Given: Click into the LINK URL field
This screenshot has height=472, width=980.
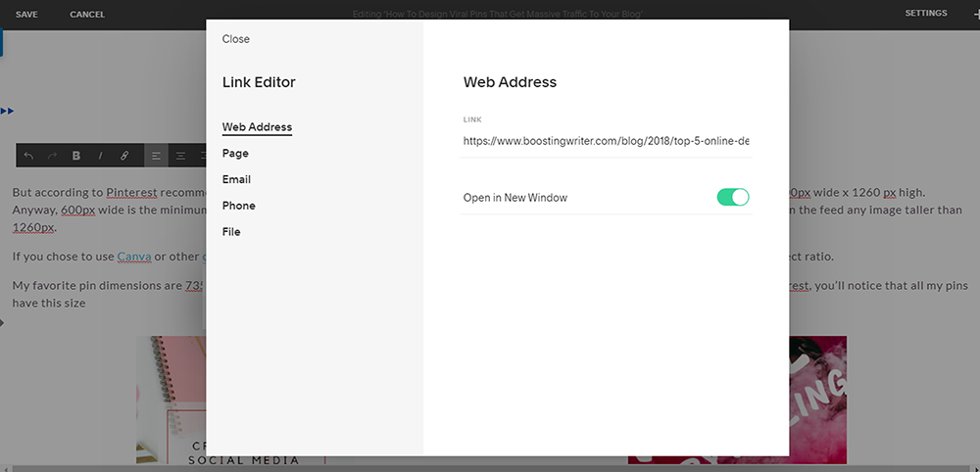Looking at the screenshot, I should coord(607,141).
